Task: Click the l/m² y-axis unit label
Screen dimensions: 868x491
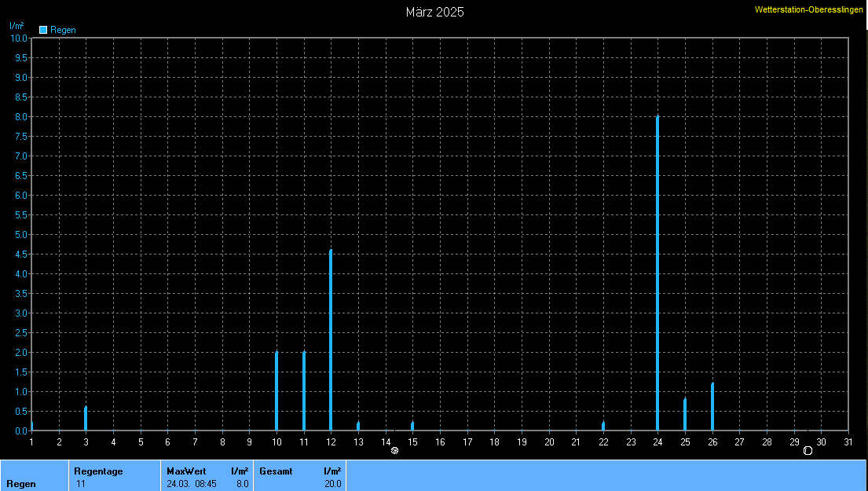Action: pyautogui.click(x=16, y=26)
